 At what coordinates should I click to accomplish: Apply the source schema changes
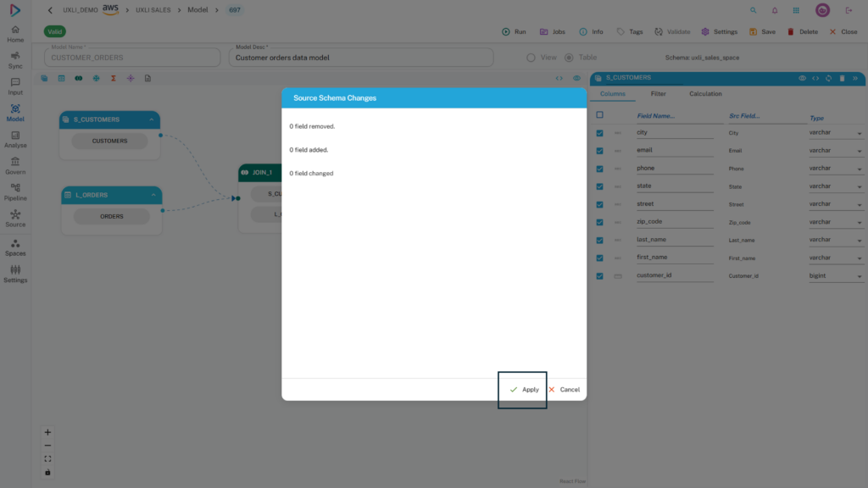click(x=524, y=390)
